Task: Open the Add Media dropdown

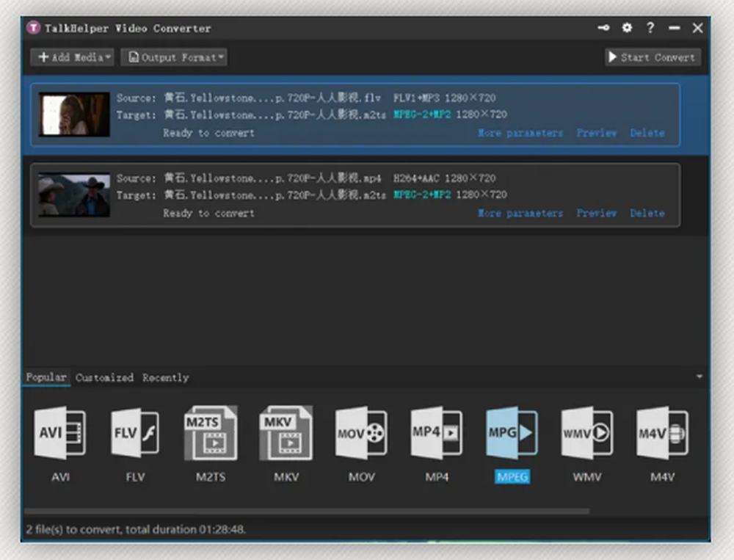Action: coord(73,57)
